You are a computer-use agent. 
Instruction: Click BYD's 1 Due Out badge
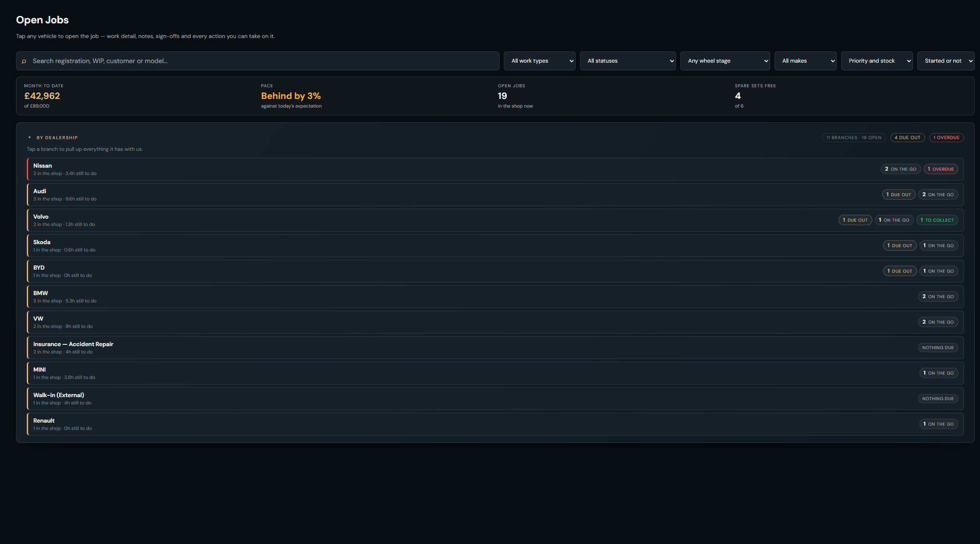coord(900,271)
